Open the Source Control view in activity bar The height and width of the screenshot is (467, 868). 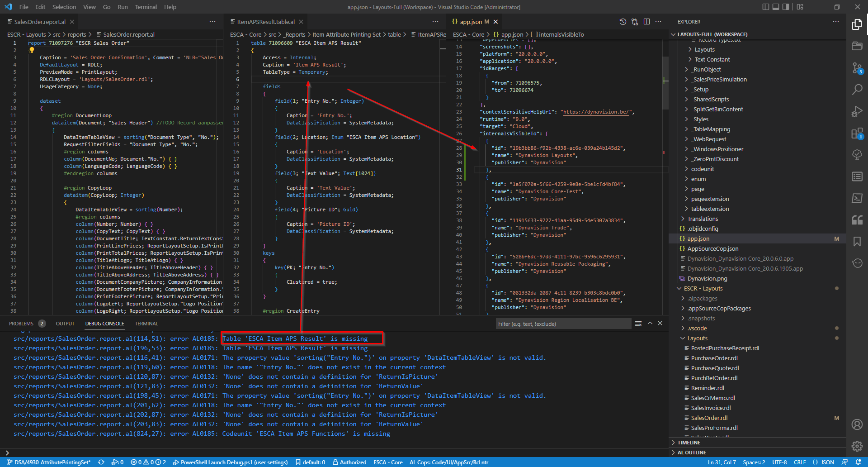(857, 68)
